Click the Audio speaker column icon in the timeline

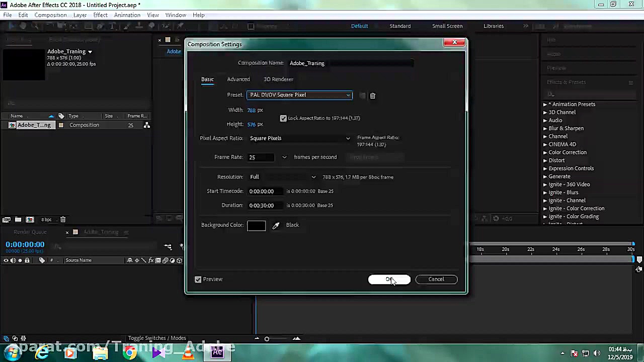coord(13,260)
